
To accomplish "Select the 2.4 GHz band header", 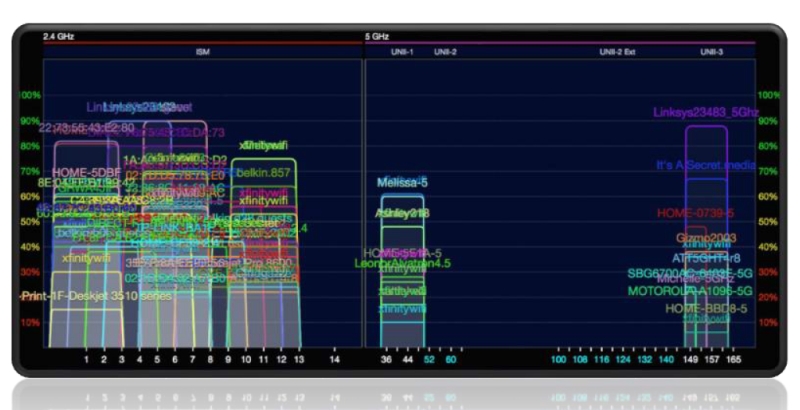I will pos(59,36).
